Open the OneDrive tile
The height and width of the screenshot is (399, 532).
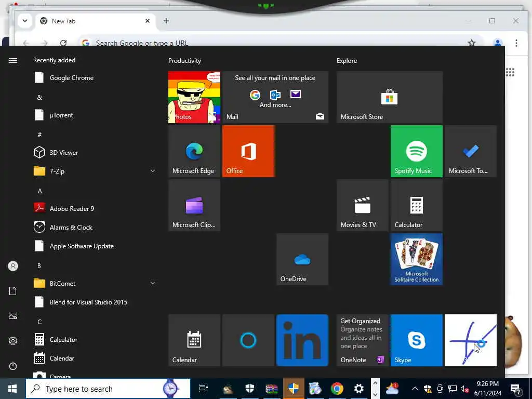[x=302, y=259]
